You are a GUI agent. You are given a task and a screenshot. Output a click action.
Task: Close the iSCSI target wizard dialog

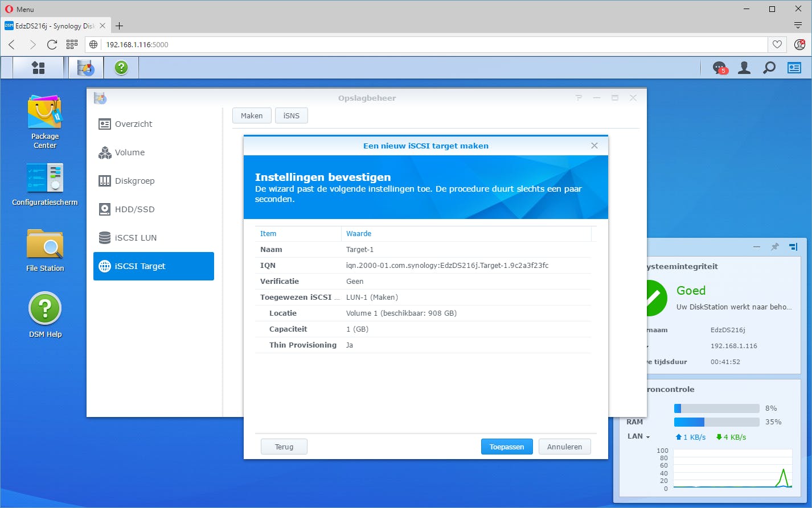pos(594,146)
